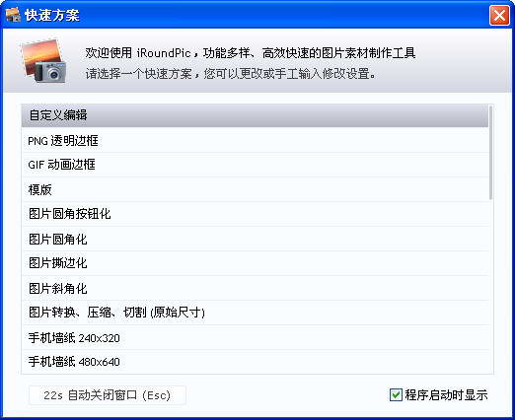
Task: Pick the 手机墙纸 480x640 preset
Action: (x=255, y=362)
